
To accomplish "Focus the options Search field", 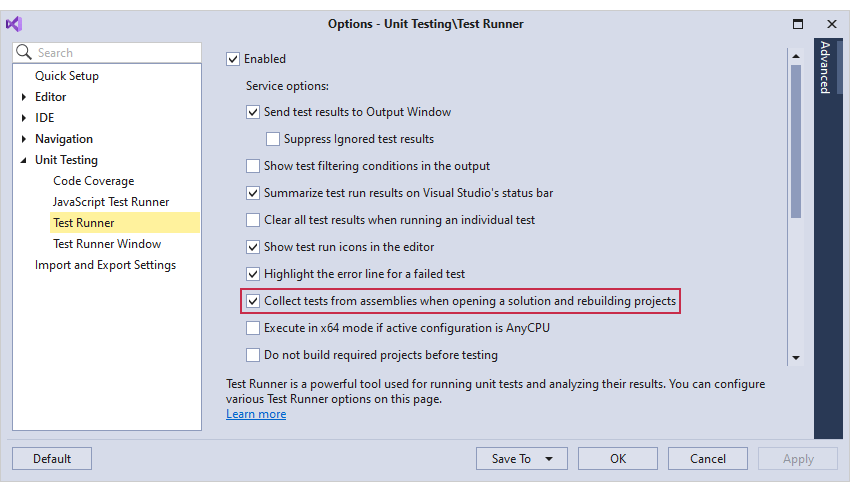I will click(115, 53).
